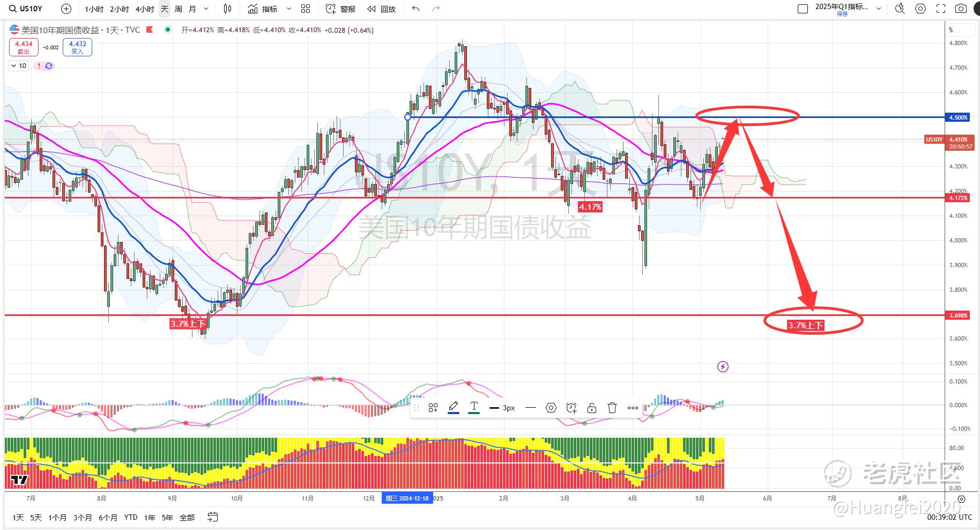
Task: Select the 5天 date range
Action: click(x=36, y=518)
